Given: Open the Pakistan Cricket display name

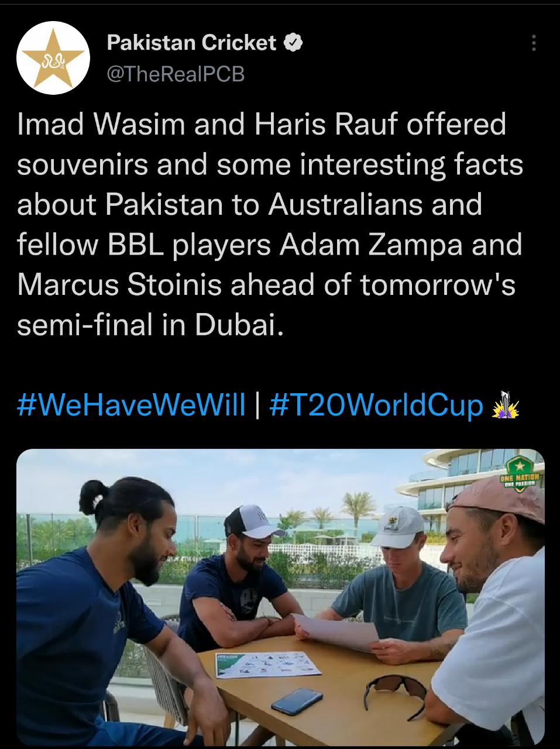Looking at the screenshot, I should click(192, 43).
